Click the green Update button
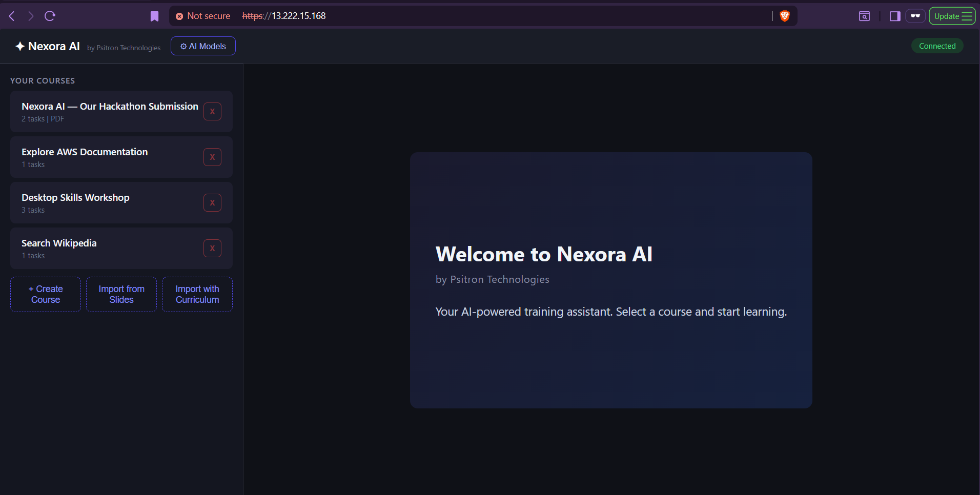Image resolution: width=980 pixels, height=495 pixels. pos(952,16)
